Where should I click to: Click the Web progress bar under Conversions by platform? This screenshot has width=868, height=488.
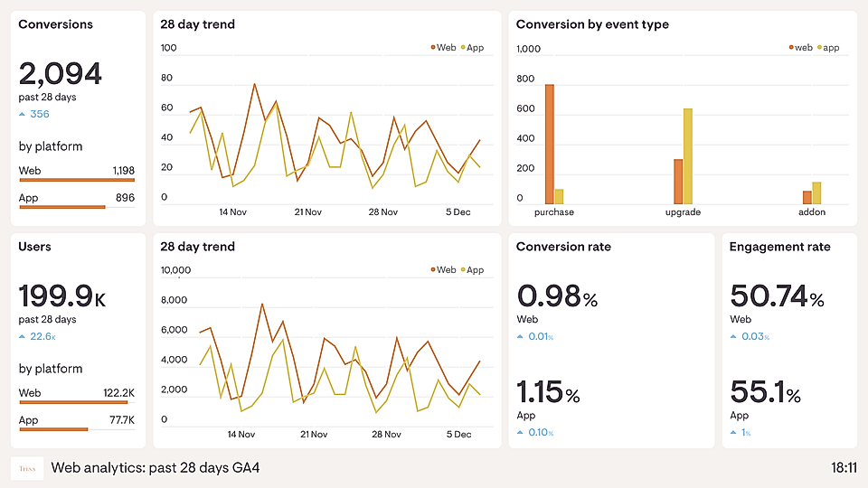76,181
